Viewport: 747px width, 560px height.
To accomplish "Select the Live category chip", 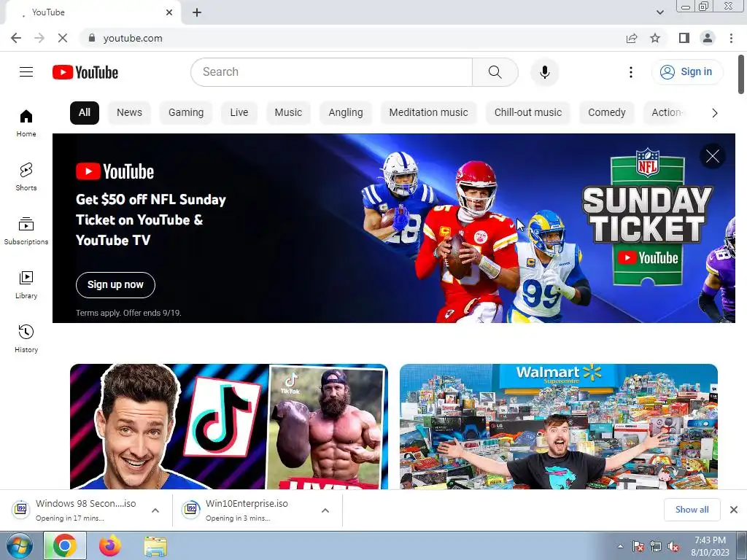I will click(239, 113).
